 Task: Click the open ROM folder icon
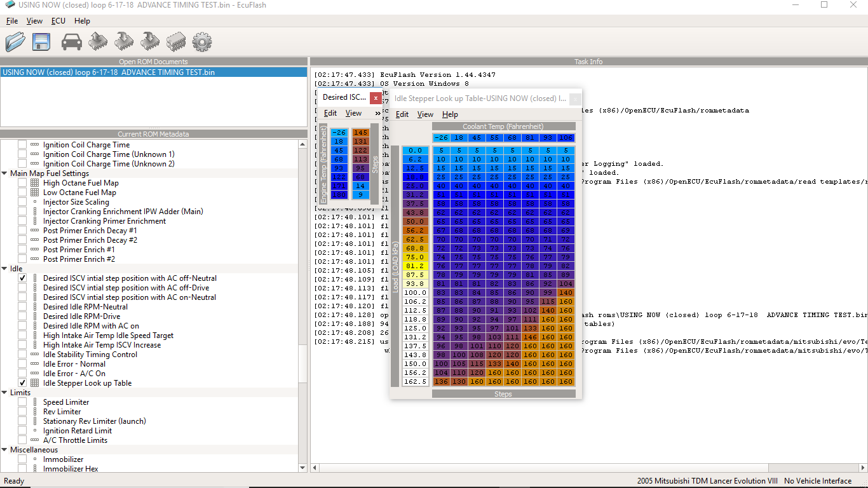pyautogui.click(x=15, y=42)
